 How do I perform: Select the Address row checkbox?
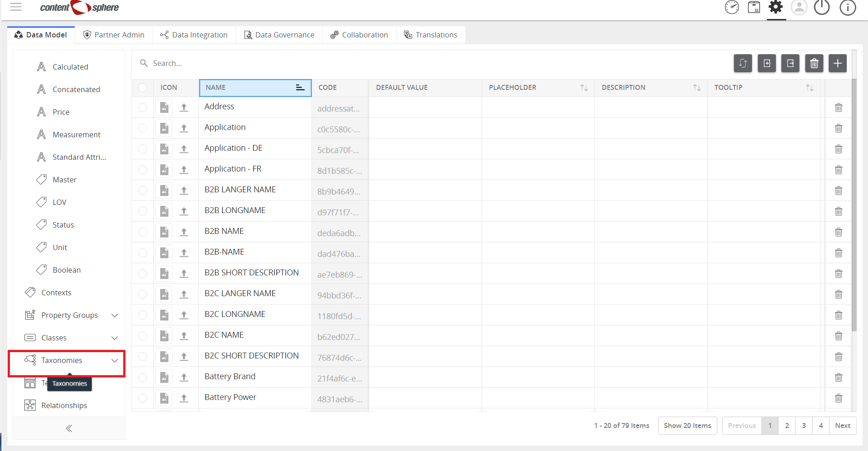143,107
